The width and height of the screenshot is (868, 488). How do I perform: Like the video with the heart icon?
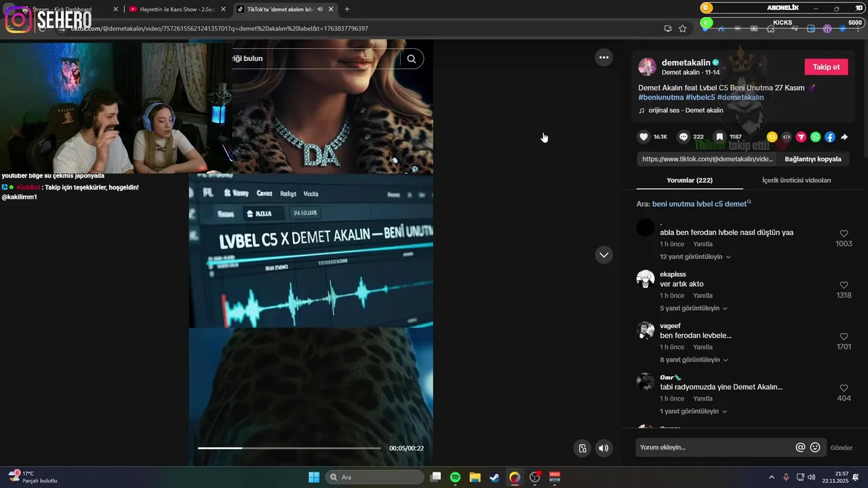coord(644,137)
